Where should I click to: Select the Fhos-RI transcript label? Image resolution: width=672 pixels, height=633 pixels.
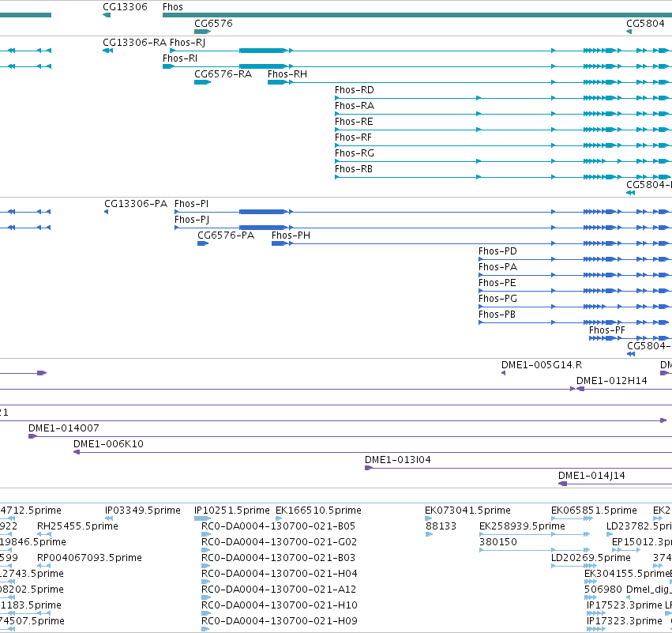click(x=180, y=58)
